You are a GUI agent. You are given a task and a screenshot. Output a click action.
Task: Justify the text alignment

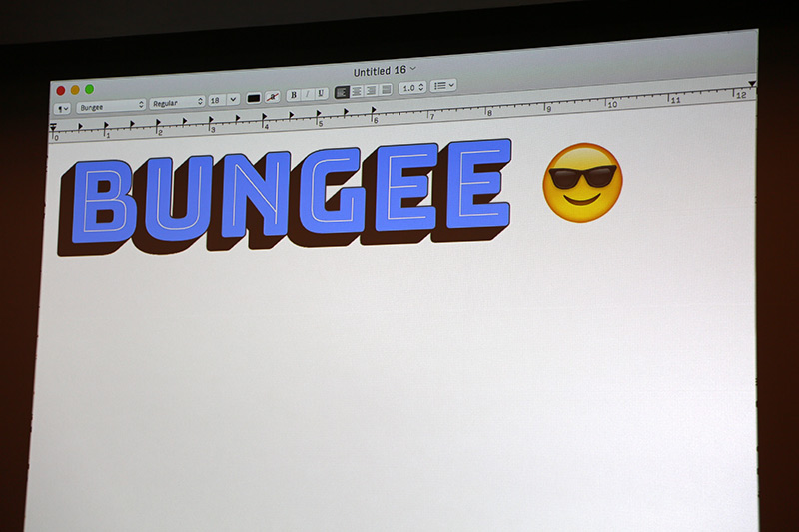[386, 89]
